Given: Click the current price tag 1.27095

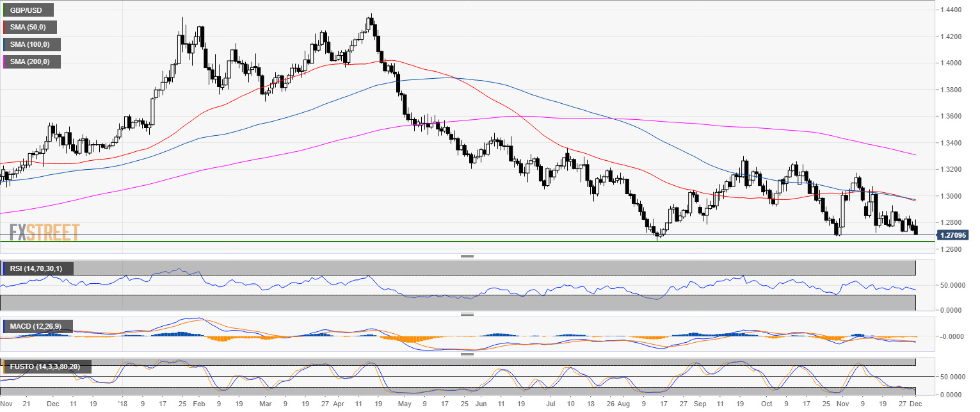Looking at the screenshot, I should tap(954, 235).
